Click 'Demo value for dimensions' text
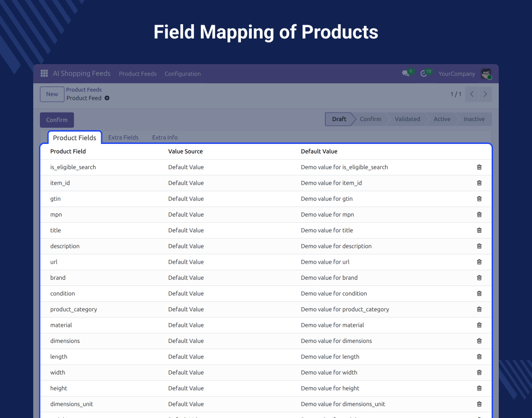The height and width of the screenshot is (418, 532). pyautogui.click(x=336, y=341)
